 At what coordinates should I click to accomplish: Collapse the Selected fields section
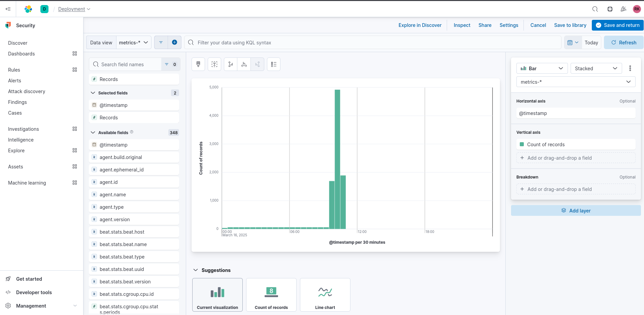93,93
